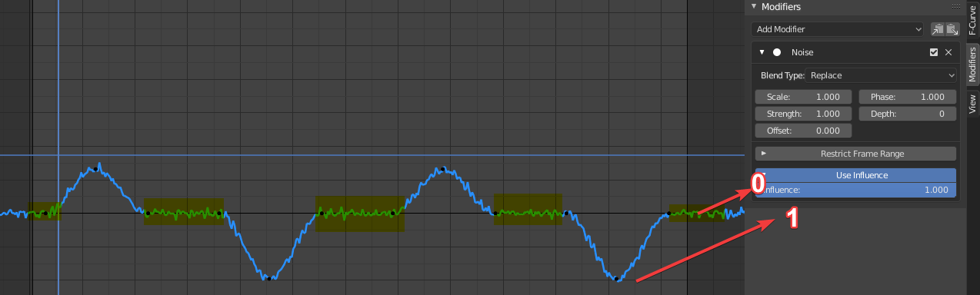
Task: Click the Strength value field
Action: pyautogui.click(x=803, y=114)
